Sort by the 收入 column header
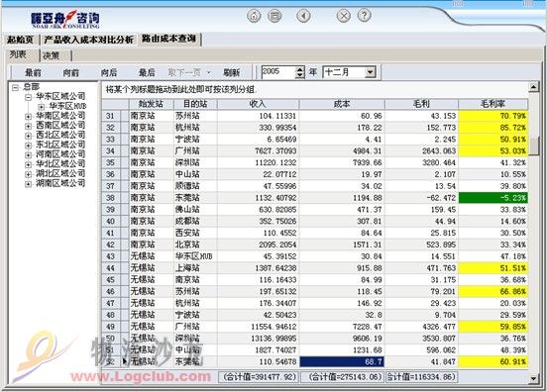 [259, 104]
